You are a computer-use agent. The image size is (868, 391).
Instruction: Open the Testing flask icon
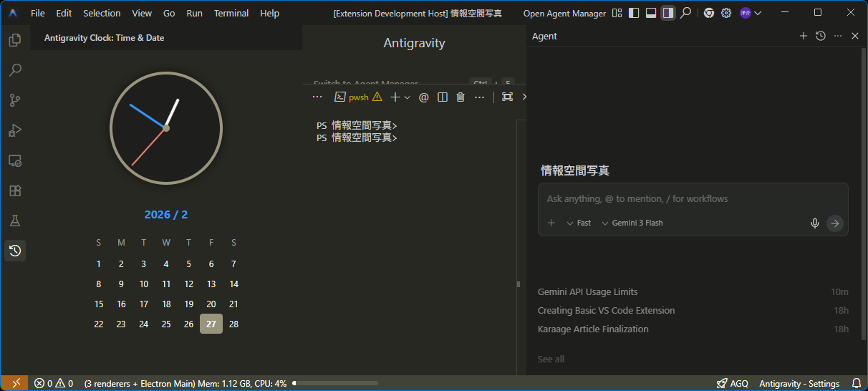[x=14, y=221]
